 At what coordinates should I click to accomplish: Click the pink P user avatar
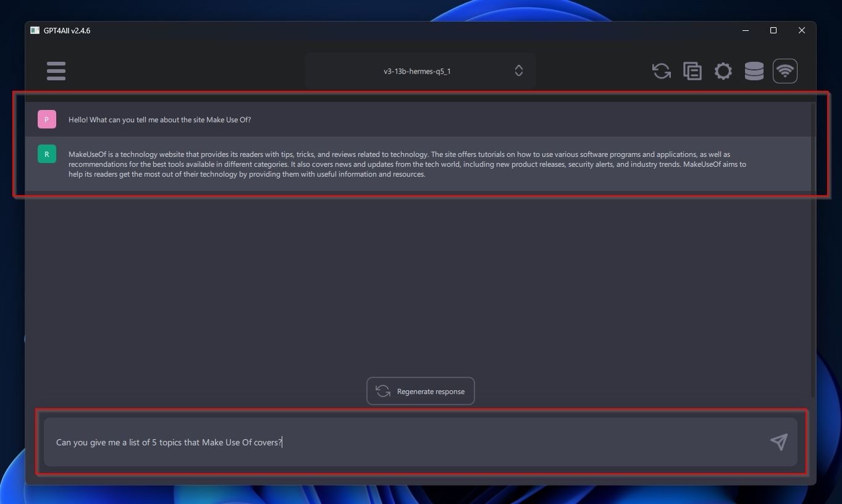[46, 119]
